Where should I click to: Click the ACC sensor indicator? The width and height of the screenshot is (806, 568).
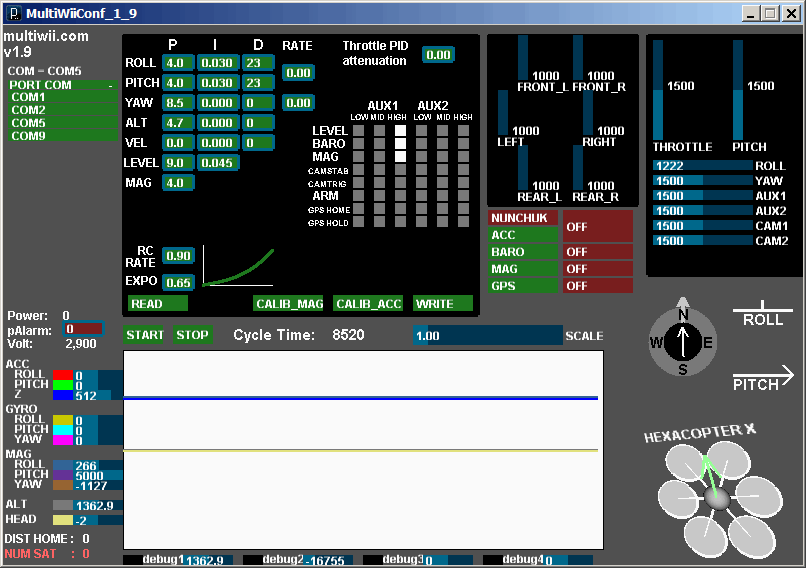[523, 235]
